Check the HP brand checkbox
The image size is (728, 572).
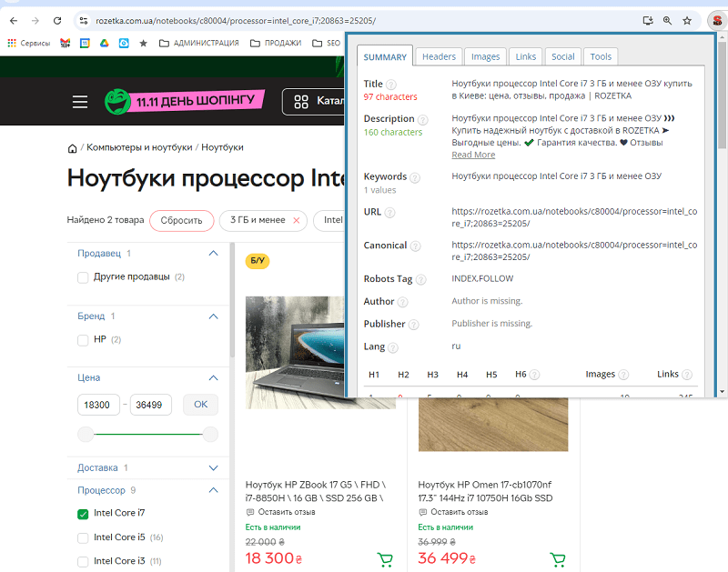point(83,340)
